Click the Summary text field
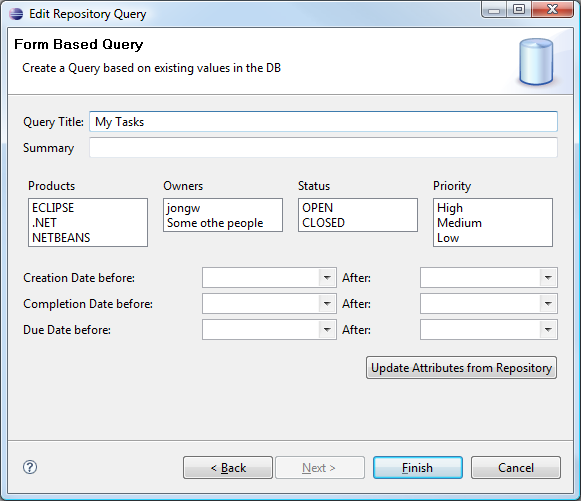Image resolution: width=581 pixels, height=501 pixels. (x=323, y=147)
